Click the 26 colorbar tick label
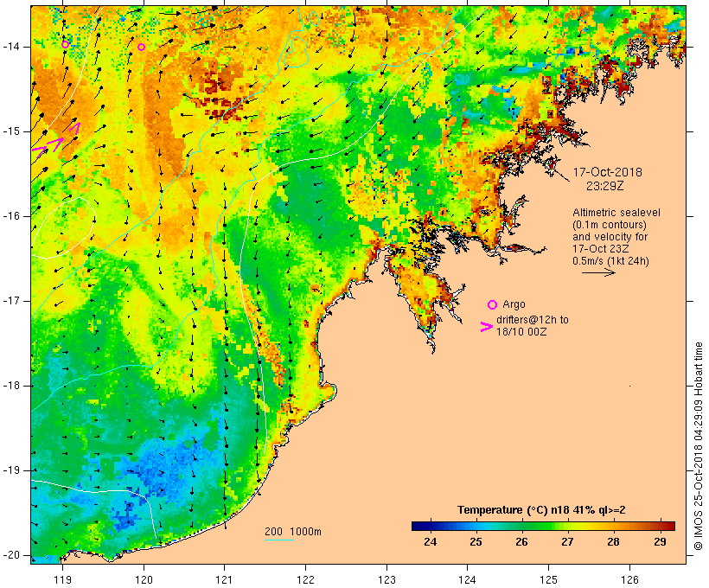Viewport: 709px width, 588px height. pyautogui.click(x=521, y=541)
